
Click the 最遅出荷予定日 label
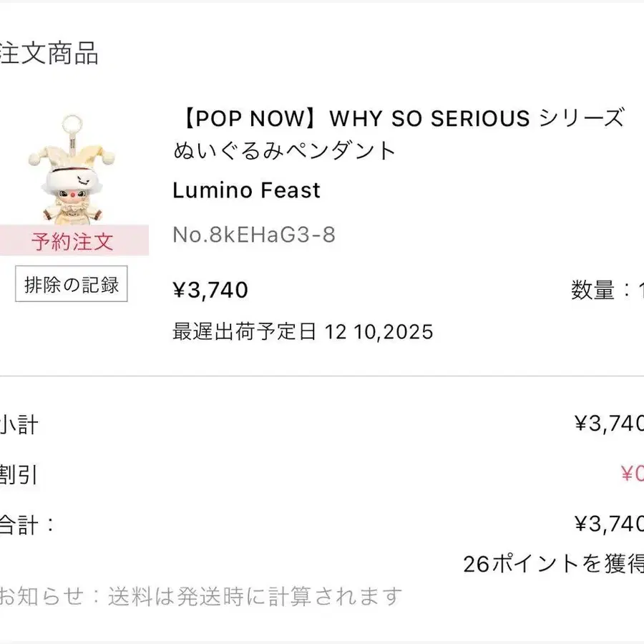pos(244,332)
